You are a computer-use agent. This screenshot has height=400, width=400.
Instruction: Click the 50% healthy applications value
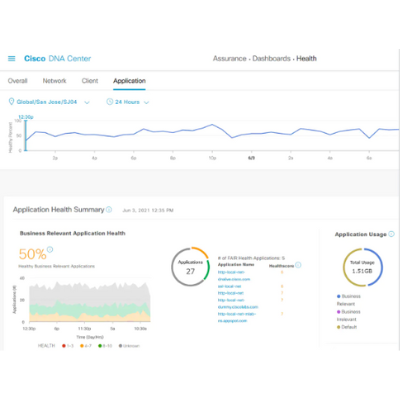click(x=32, y=254)
